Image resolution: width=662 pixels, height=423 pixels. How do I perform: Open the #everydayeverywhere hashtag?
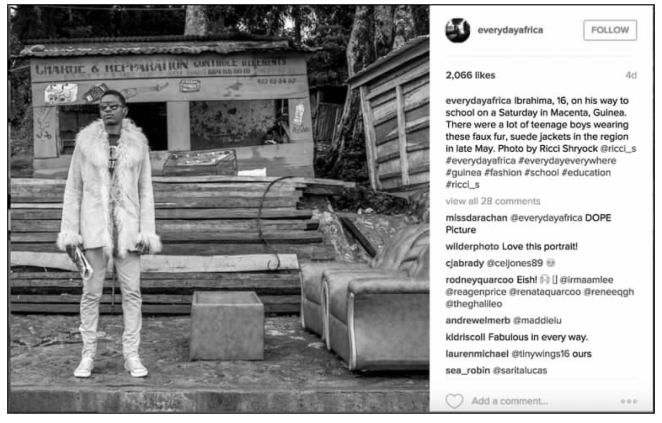pyautogui.click(x=567, y=160)
